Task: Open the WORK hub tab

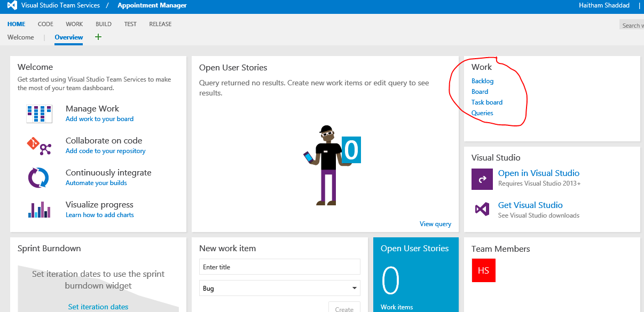Action: click(74, 24)
